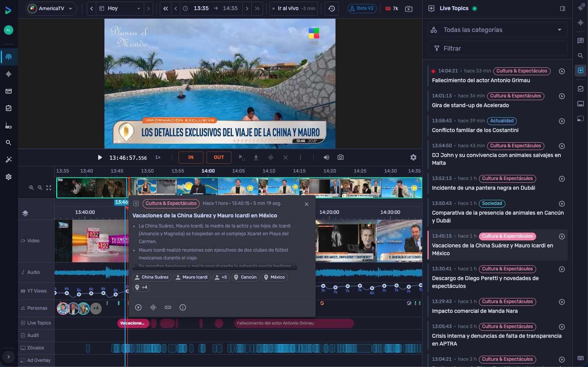
Task: Set the IN point
Action: click(x=191, y=157)
